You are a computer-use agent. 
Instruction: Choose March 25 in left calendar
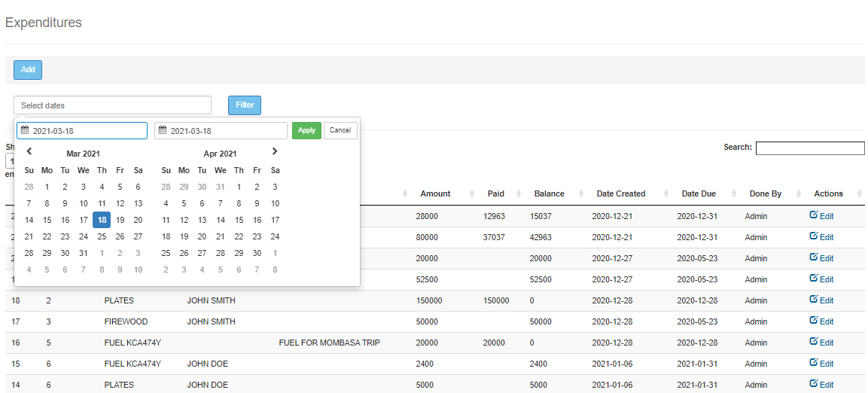point(102,236)
